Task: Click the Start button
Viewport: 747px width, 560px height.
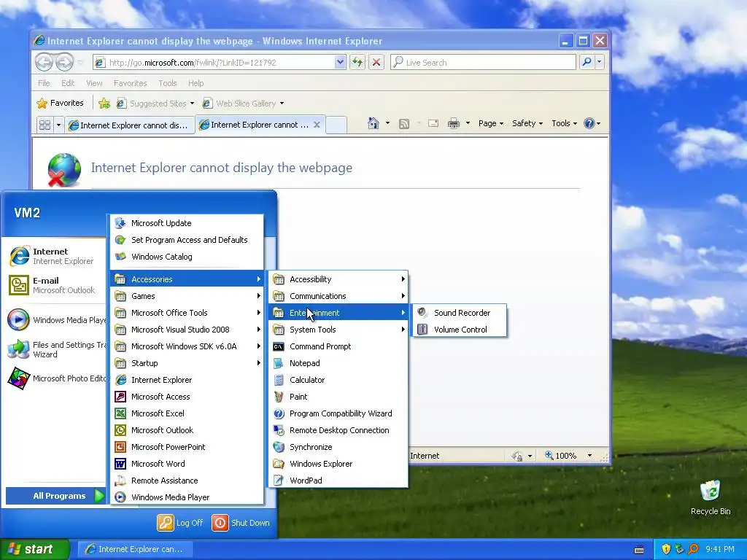Action: click(x=34, y=549)
